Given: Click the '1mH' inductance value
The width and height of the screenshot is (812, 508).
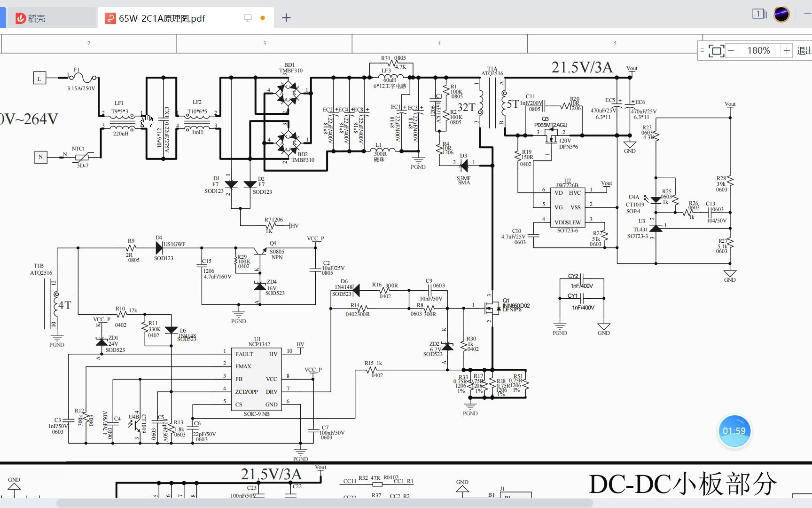Looking at the screenshot, I should pyautogui.click(x=197, y=132).
